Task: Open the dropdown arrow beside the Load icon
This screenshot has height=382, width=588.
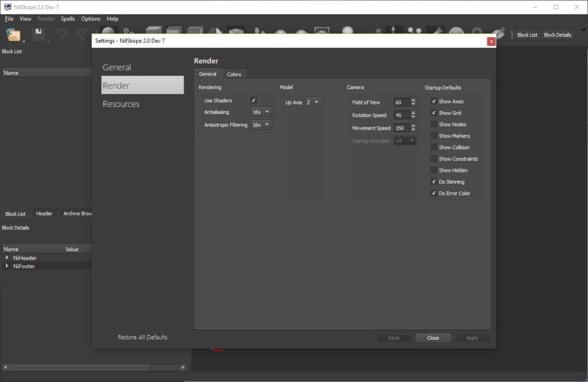Action: (24, 41)
